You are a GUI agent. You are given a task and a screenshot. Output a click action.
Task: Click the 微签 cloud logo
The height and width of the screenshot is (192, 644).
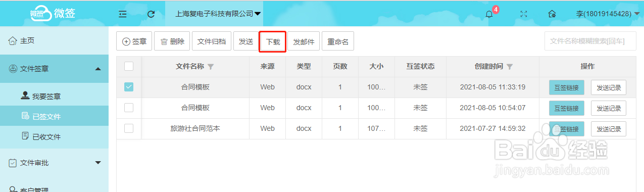click(x=53, y=14)
